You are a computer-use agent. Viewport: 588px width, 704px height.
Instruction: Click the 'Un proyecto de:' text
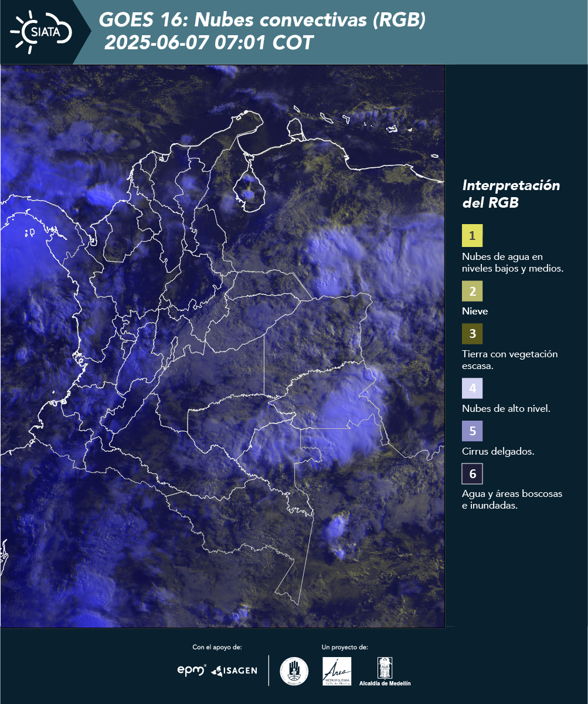345,647
